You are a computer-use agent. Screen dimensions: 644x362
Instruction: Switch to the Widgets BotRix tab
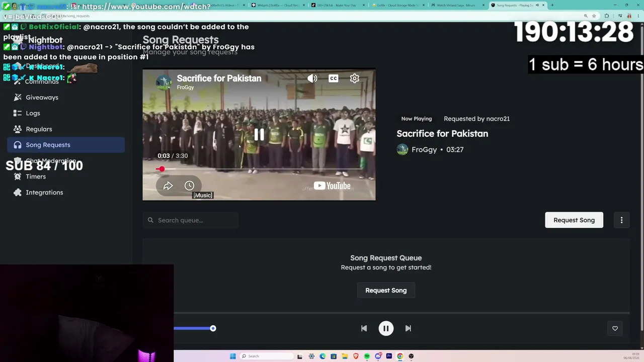277,5
